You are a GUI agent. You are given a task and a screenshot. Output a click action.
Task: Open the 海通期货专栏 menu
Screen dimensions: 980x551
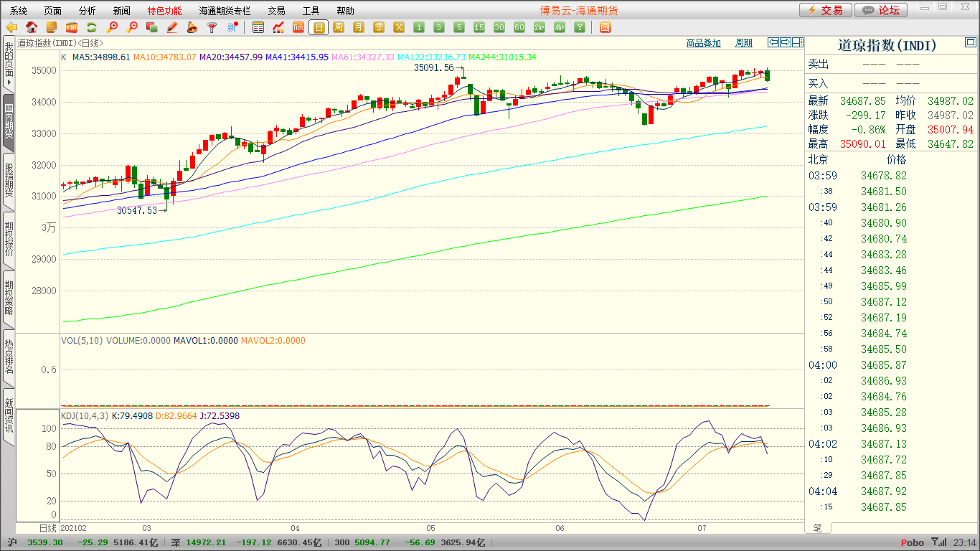click(225, 11)
